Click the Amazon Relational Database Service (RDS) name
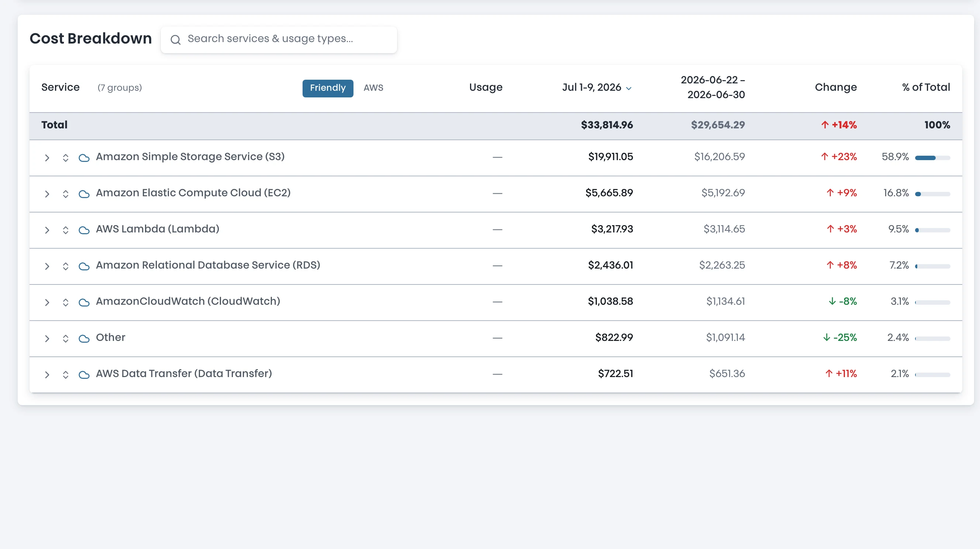This screenshot has width=980, height=549. pos(208,265)
